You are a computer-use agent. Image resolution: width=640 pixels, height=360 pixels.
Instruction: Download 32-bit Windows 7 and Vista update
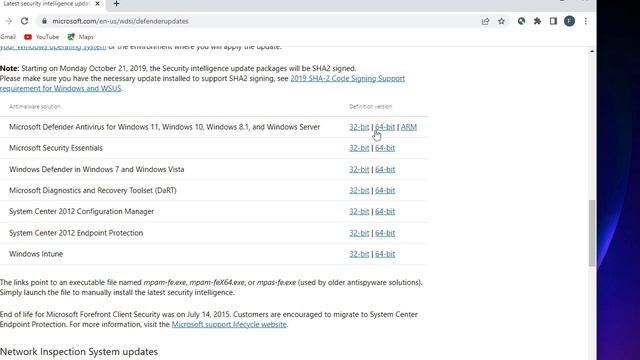click(359, 169)
